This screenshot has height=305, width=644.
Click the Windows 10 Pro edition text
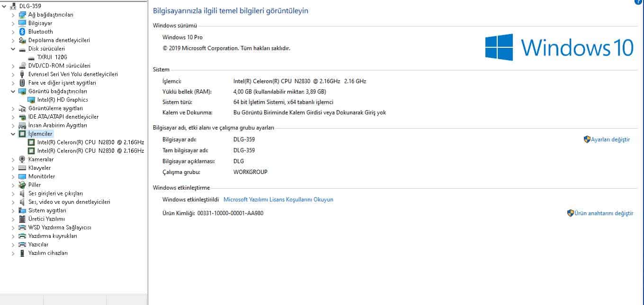(182, 37)
